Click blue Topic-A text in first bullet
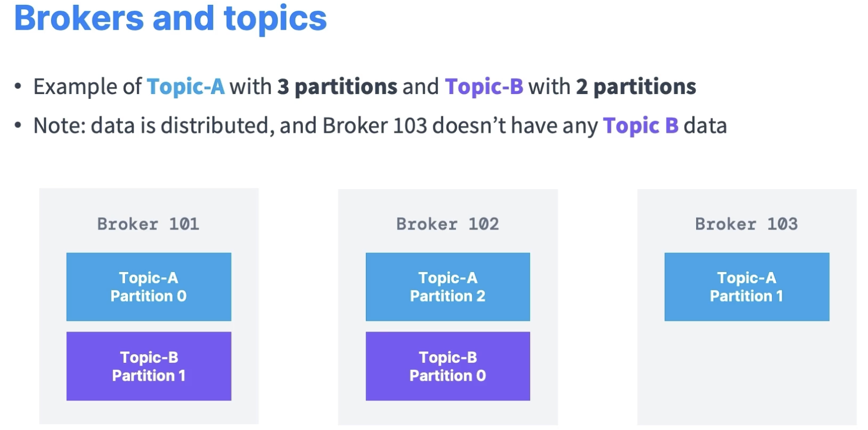This screenshot has width=868, height=430. coord(186,87)
